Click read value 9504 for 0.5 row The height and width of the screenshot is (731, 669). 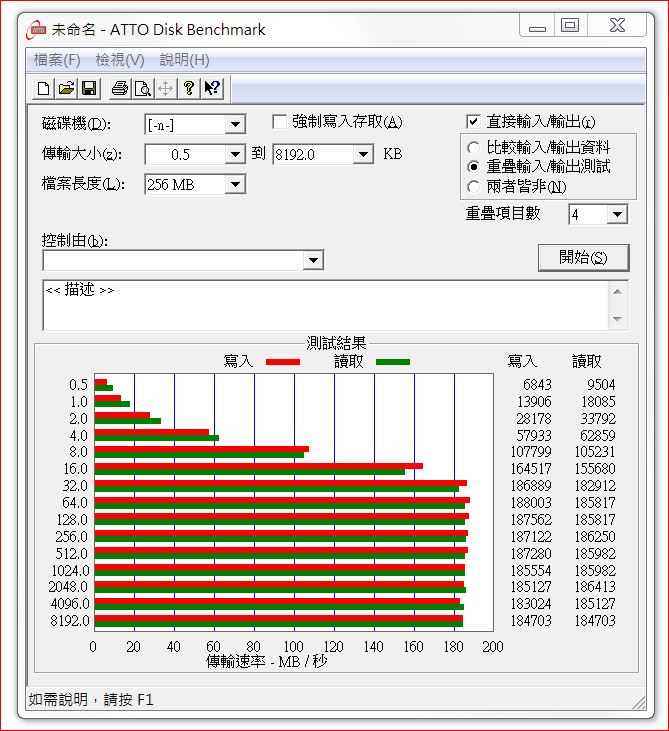(x=601, y=385)
